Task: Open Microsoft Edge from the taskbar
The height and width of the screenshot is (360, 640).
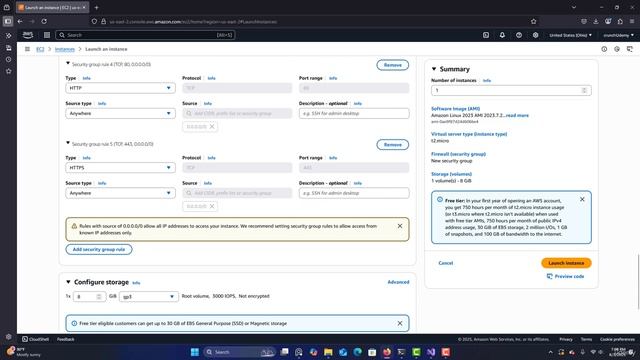Action: click(358, 352)
